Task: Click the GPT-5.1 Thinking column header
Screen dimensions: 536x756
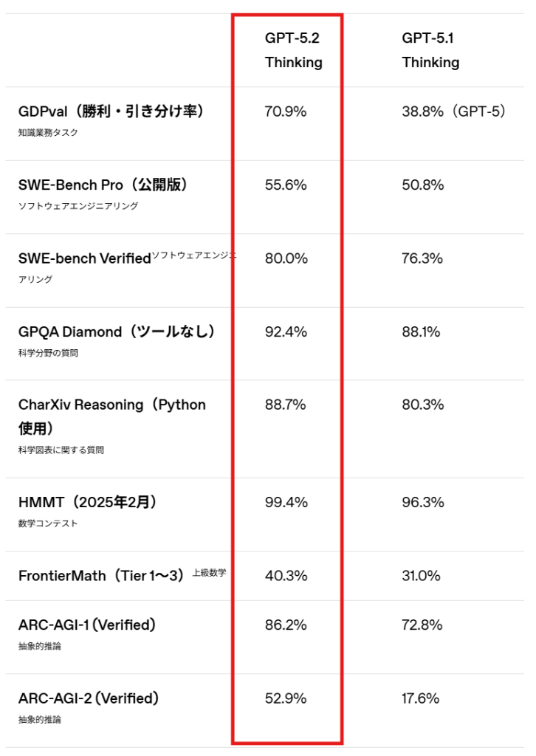Action: pos(430,50)
